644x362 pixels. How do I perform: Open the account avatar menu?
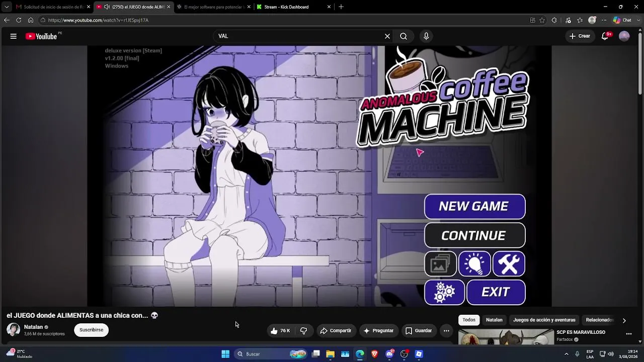pos(624,36)
